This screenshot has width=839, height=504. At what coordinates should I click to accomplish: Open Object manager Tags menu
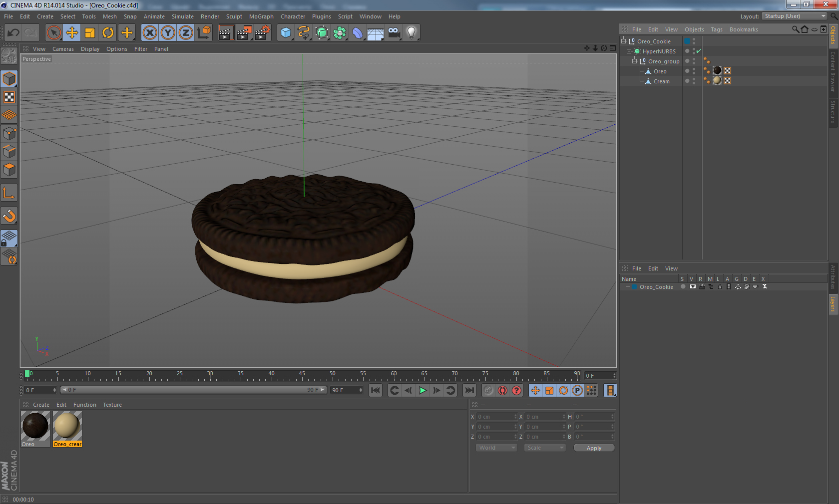click(x=717, y=29)
